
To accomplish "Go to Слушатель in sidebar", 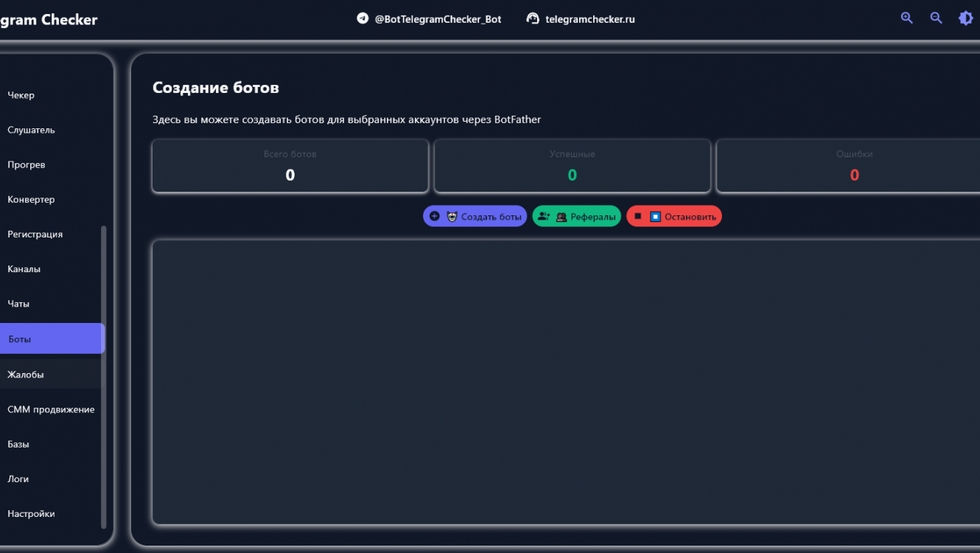I will tap(31, 130).
